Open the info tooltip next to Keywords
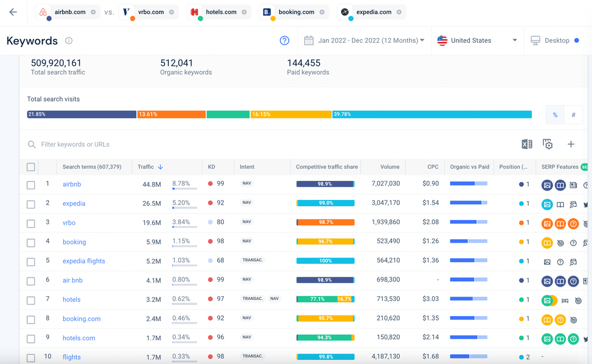Image resolution: width=592 pixels, height=364 pixels. click(69, 40)
